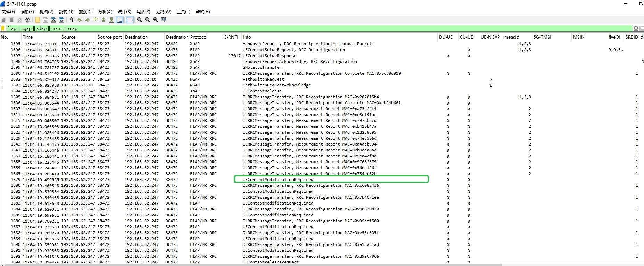644x266 pixels.
Task: Toggle auto-scroll during live capture
Action: tap(120, 20)
